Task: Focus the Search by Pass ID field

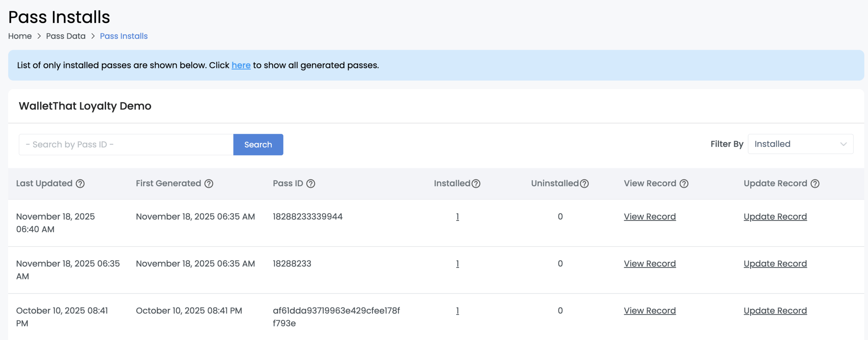Action: click(x=126, y=145)
